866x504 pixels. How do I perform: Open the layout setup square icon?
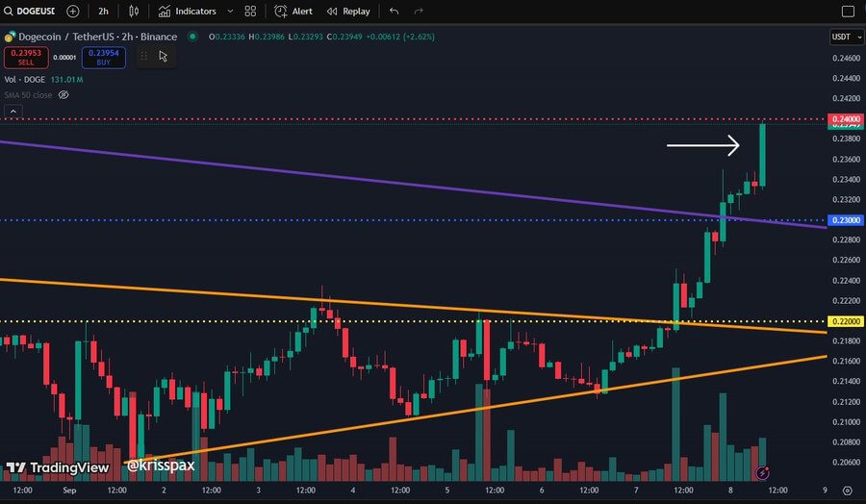click(848, 11)
